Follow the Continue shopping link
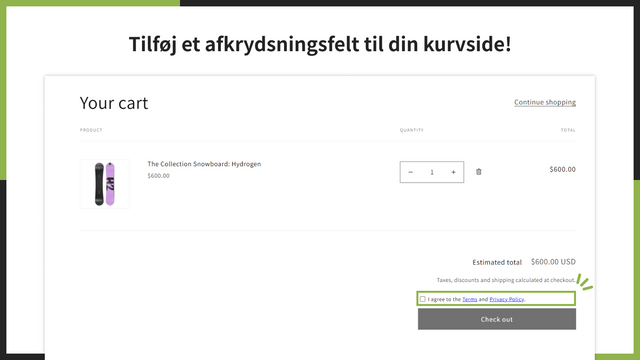 tap(545, 102)
